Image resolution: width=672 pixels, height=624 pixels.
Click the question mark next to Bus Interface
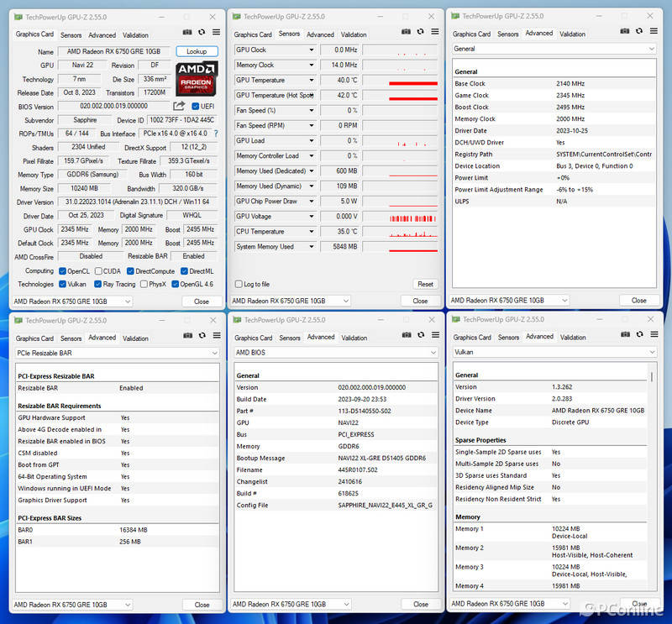pos(216,134)
